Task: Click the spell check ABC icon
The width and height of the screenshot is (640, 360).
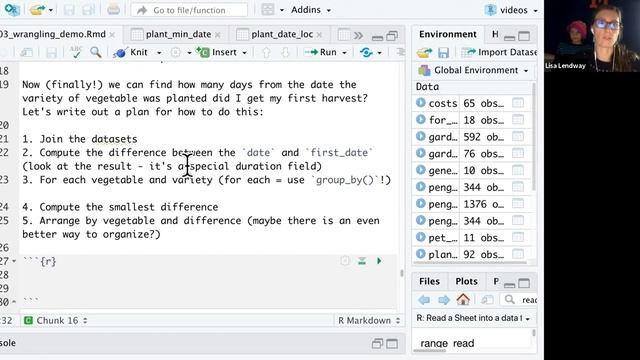Action: pyautogui.click(x=76, y=52)
